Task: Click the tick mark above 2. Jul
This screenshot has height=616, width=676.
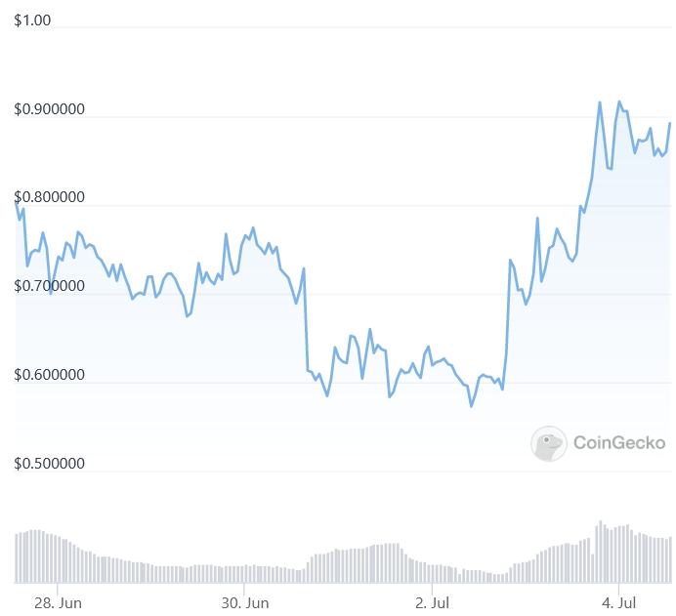Action: (x=432, y=589)
